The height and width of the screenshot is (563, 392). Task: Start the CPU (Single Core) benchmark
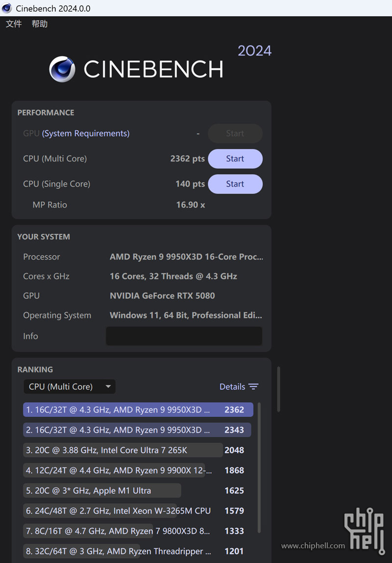[235, 184]
